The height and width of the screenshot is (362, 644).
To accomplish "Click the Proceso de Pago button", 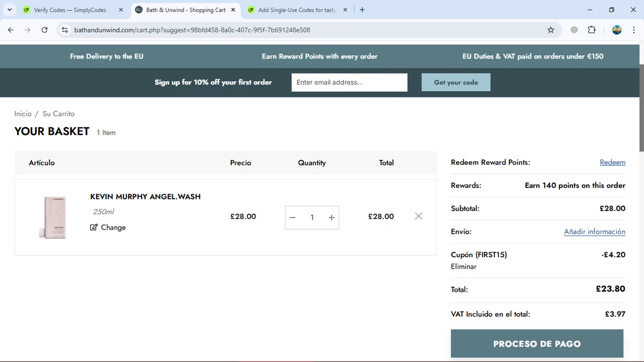I will 537,344.
